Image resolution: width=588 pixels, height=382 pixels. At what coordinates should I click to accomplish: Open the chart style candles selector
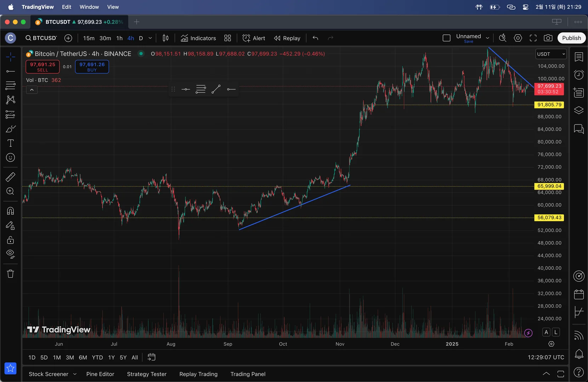pyautogui.click(x=166, y=38)
